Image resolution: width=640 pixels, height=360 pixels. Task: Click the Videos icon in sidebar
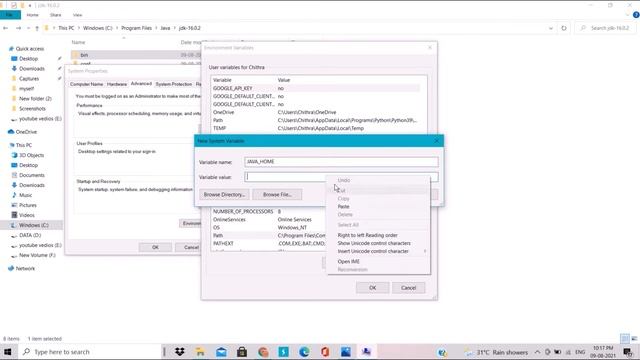tap(14, 215)
